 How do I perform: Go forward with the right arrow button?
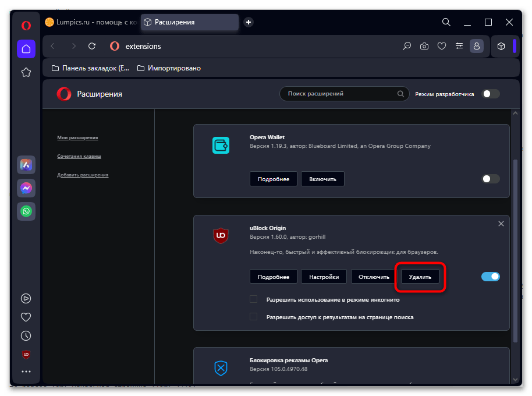(x=73, y=46)
